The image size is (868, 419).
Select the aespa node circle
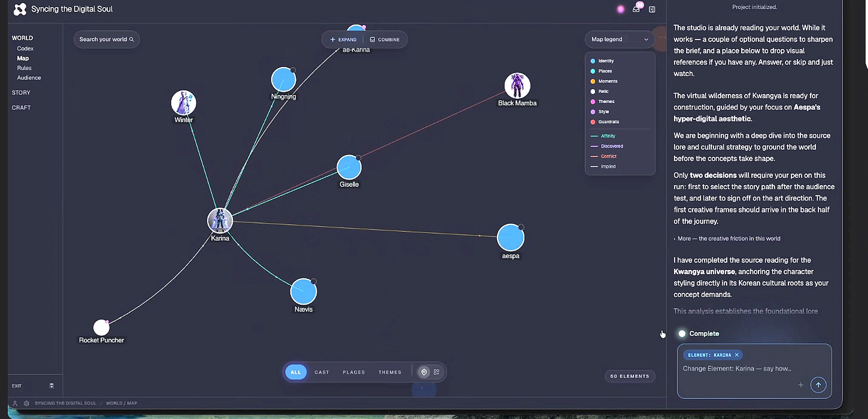tap(511, 237)
